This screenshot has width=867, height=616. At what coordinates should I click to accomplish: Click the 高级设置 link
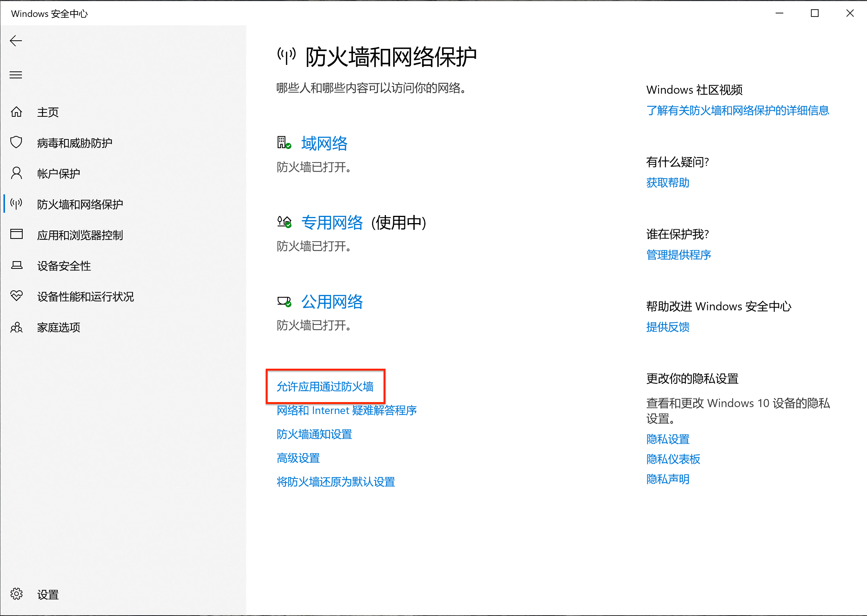pyautogui.click(x=298, y=458)
